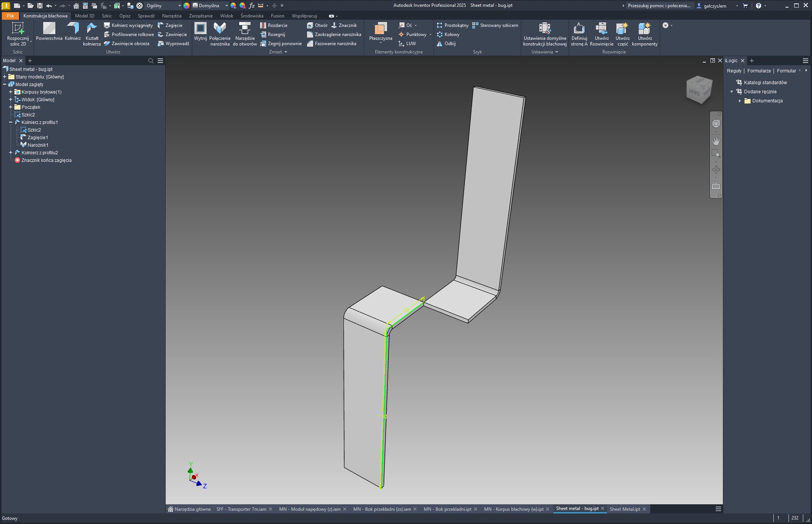Click Kołnierz wyciągnięty lofted flange
Image resolution: width=812 pixels, height=524 pixels.
[x=129, y=25]
